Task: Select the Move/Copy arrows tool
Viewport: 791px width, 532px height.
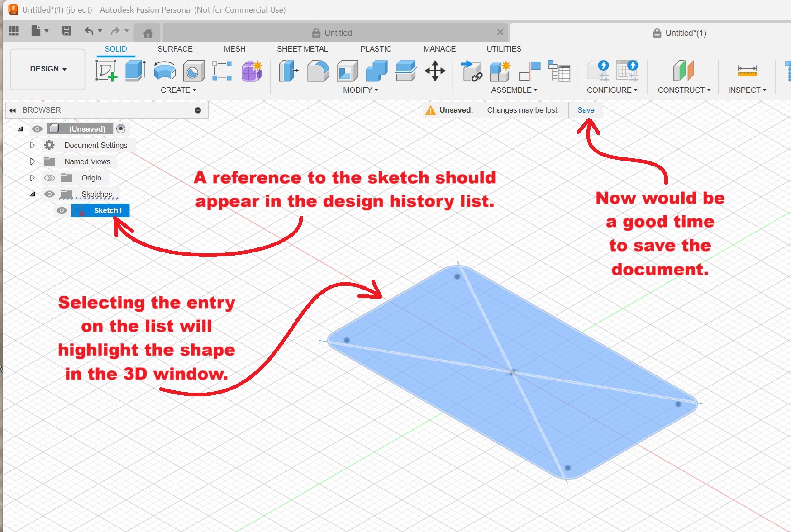Action: [435, 71]
